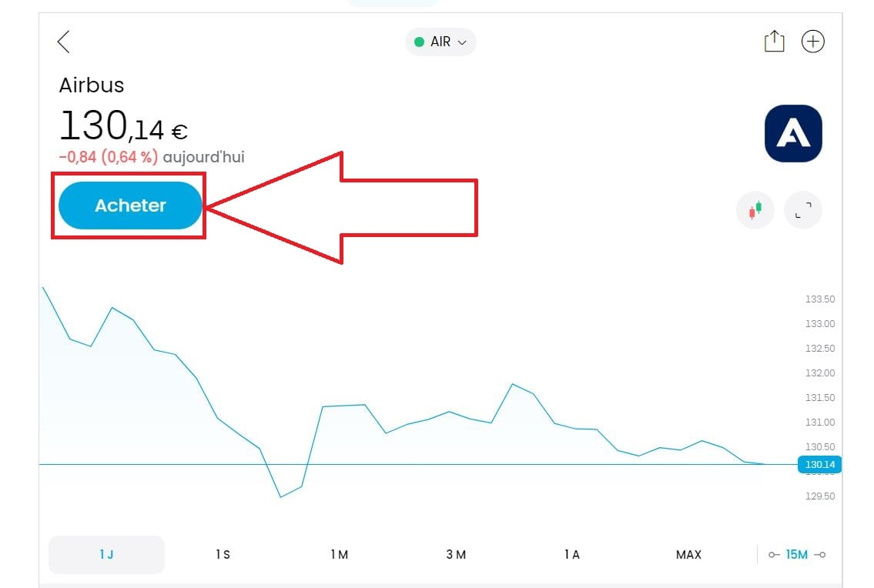Switch to the 1 M range
This screenshot has width=874, height=588.
(x=339, y=555)
